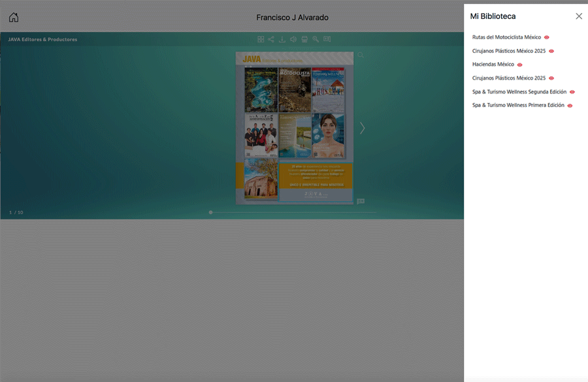Click the last icon in viewer toolbar
The height and width of the screenshot is (382, 588).
327,39
